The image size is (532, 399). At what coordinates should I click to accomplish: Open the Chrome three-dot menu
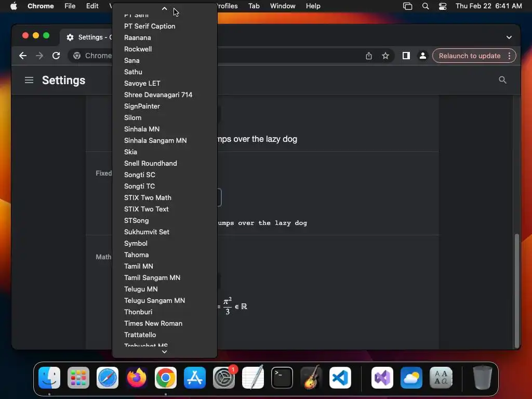coord(509,56)
